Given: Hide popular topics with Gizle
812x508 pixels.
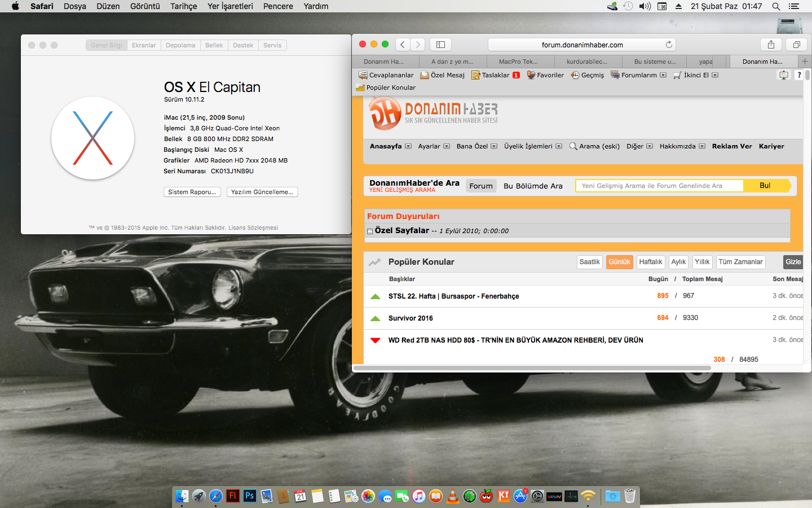Looking at the screenshot, I should pos(793,262).
